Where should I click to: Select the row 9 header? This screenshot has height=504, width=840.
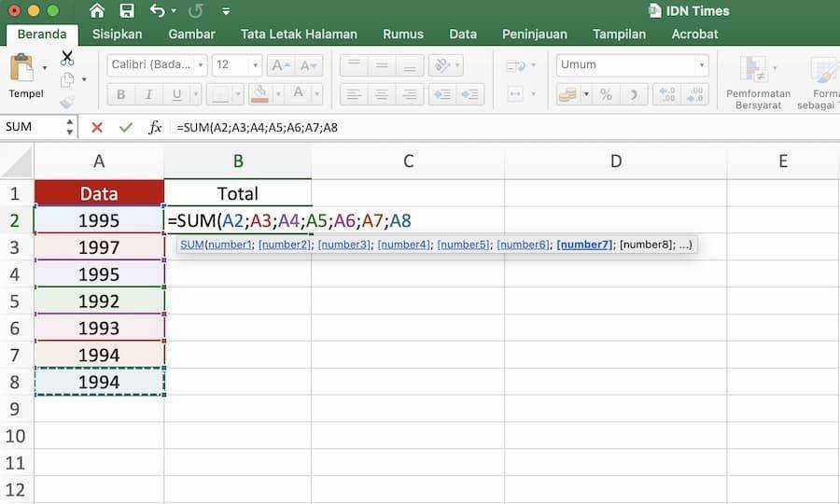(x=15, y=409)
